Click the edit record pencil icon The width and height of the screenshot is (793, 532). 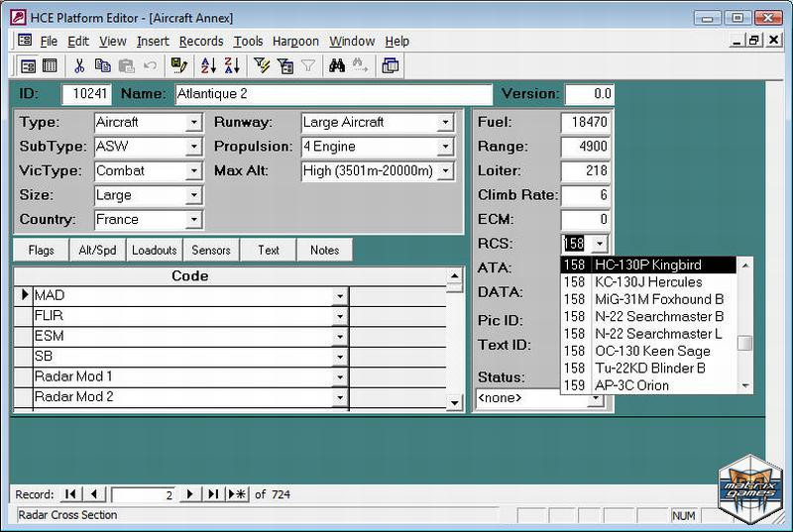(x=179, y=65)
